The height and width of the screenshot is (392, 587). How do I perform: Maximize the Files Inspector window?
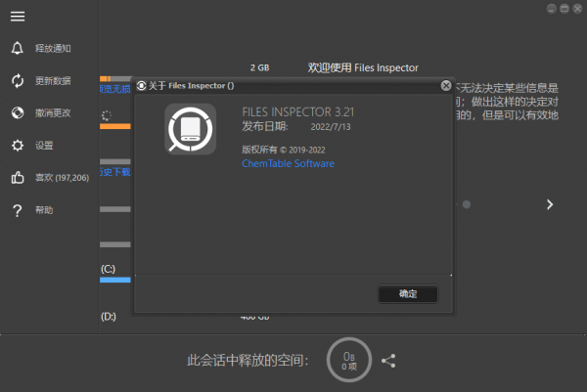click(x=564, y=9)
